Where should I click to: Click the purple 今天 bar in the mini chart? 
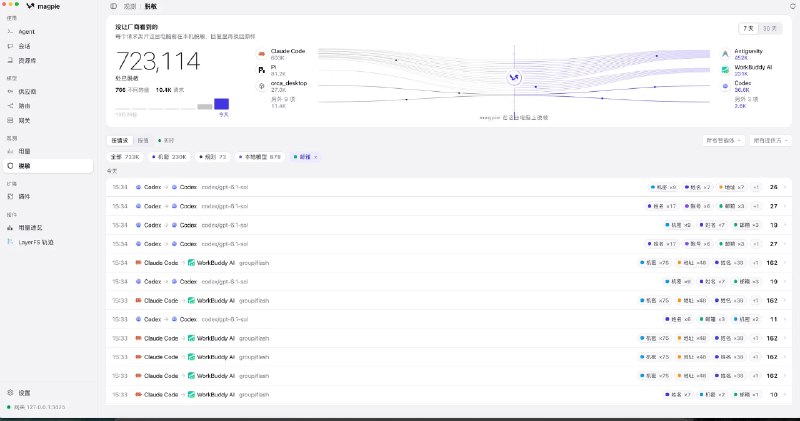click(x=221, y=104)
